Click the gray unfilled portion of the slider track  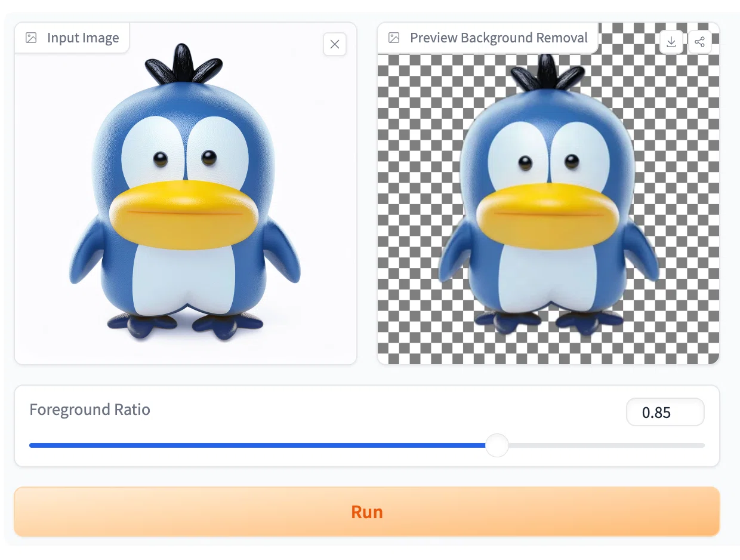(603, 445)
